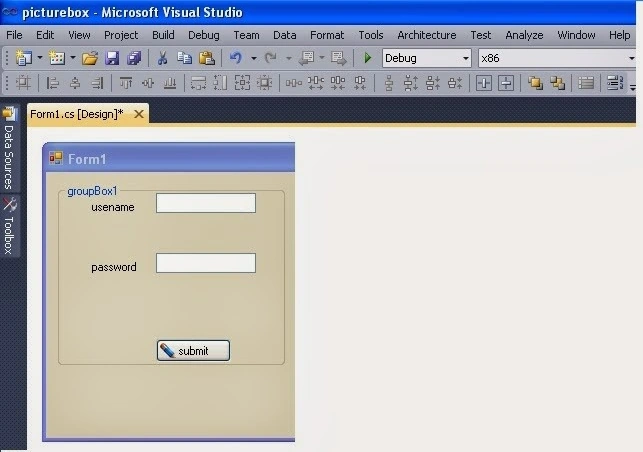The width and height of the screenshot is (643, 452).
Task: Click the Add New Item icon
Action: pyautogui.click(x=57, y=58)
